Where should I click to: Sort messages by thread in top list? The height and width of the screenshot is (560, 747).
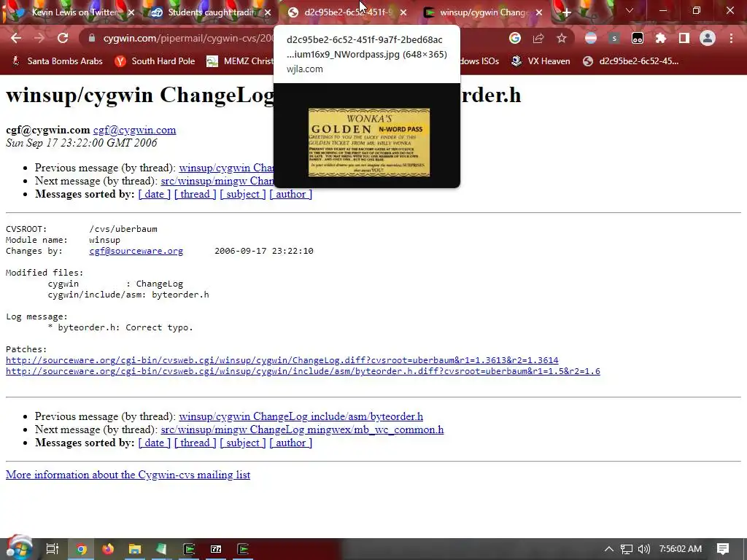(195, 194)
